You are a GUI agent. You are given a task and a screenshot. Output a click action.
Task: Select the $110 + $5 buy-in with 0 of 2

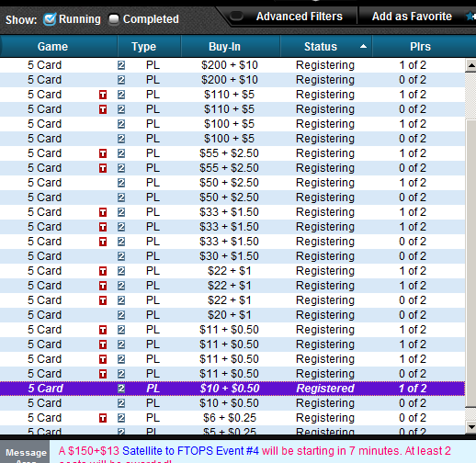[230, 109]
